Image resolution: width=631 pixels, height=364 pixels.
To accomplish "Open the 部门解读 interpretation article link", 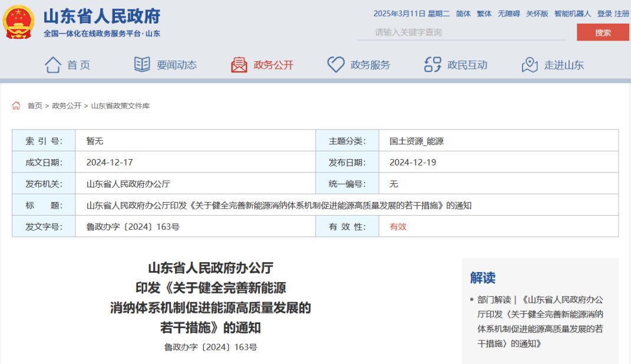I will coord(540,322).
